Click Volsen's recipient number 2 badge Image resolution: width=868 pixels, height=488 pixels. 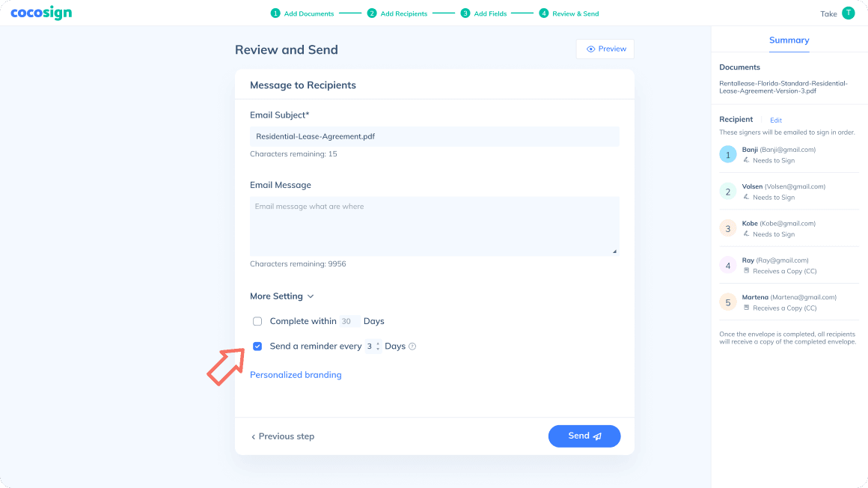pos(727,192)
